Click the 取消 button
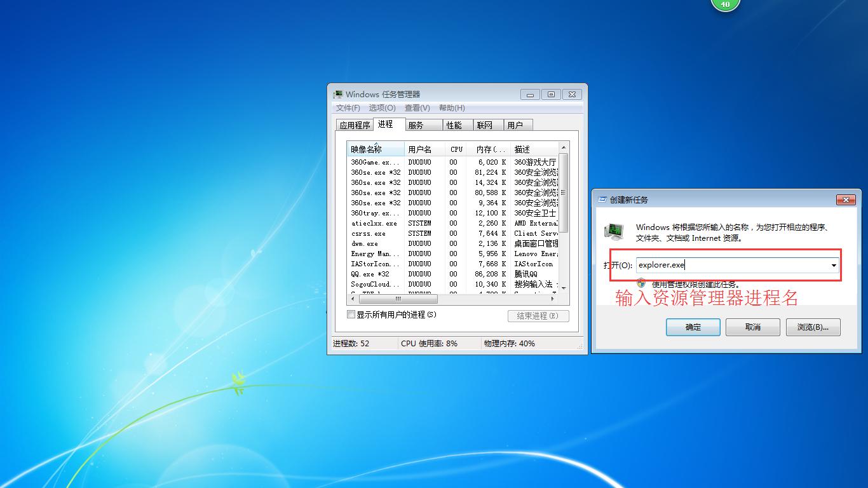Image resolution: width=868 pixels, height=488 pixels. 752,327
